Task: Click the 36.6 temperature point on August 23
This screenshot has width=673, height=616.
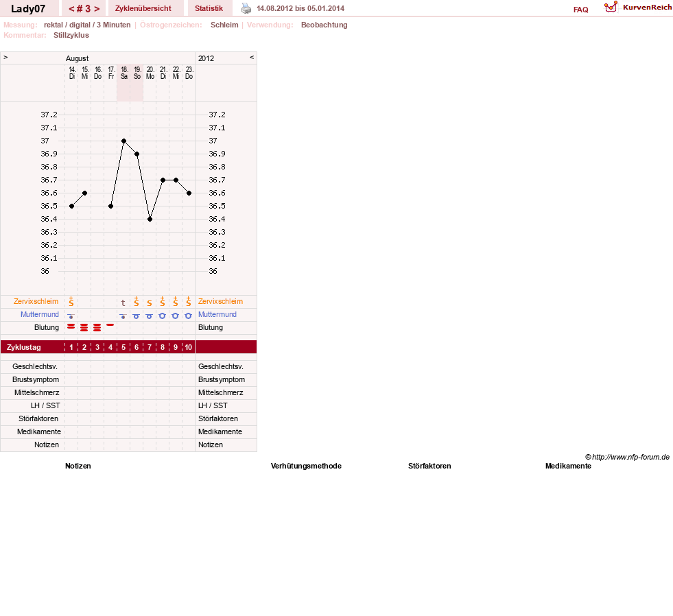Action: 189,193
